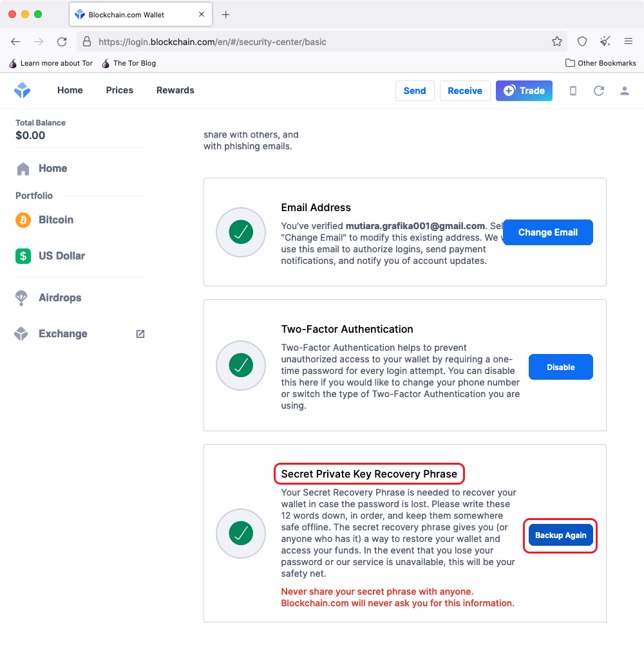Click the Email Address heading

point(316,207)
